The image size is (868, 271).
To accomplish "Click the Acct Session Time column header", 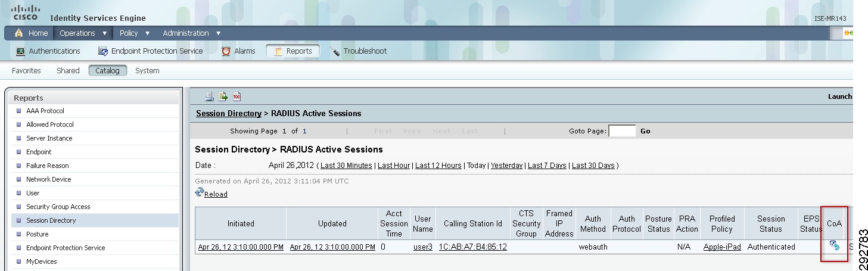I will pos(394,223).
